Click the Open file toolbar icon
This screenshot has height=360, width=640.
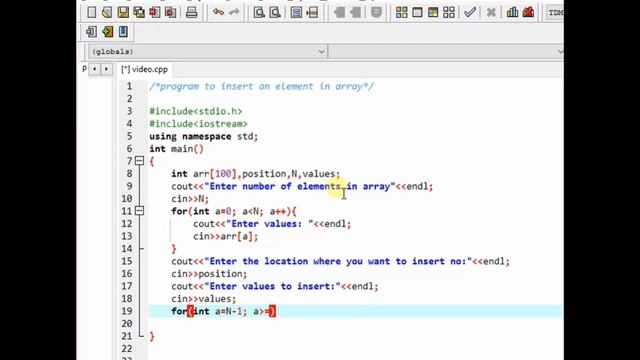107,12
